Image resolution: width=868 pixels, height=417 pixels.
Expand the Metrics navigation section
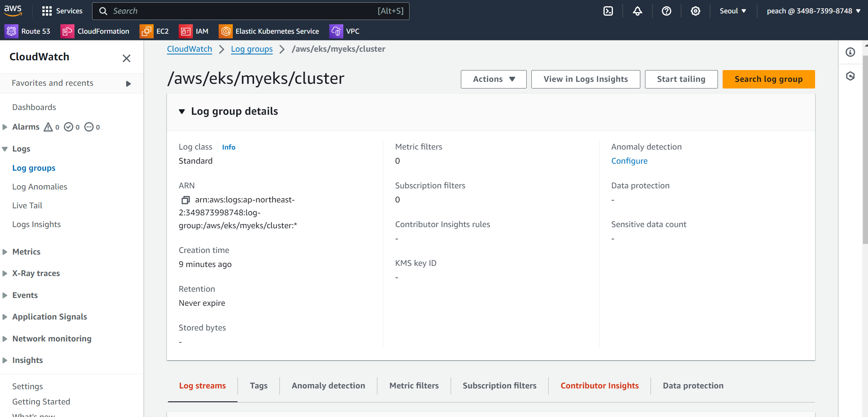[x=5, y=252]
